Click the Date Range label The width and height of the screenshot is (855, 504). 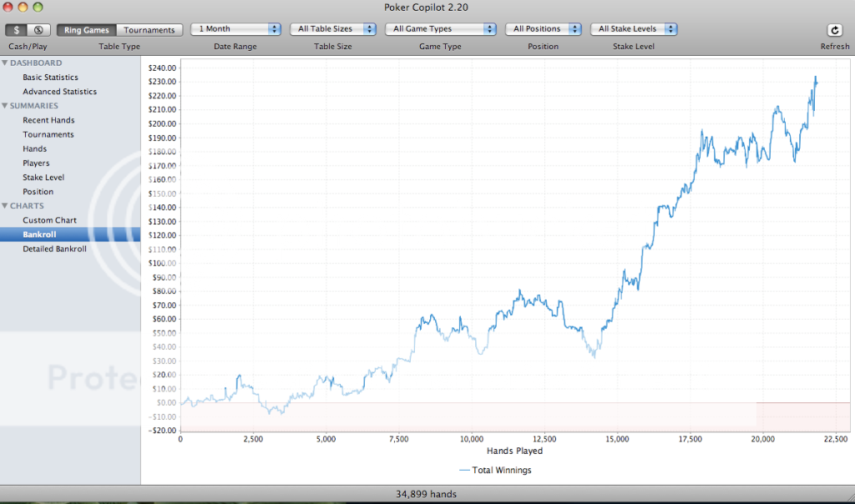pos(235,47)
